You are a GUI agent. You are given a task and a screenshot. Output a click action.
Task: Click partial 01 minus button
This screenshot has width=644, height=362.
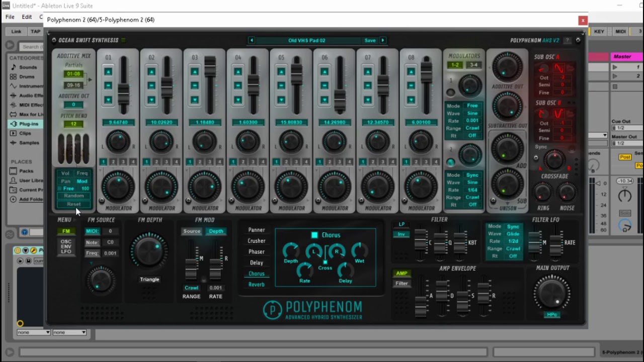[108, 86]
